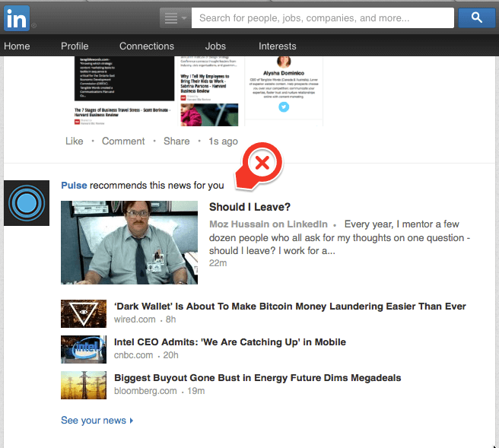Click the LinkedIn logo icon
The width and height of the screenshot is (499, 448).
pos(17,17)
